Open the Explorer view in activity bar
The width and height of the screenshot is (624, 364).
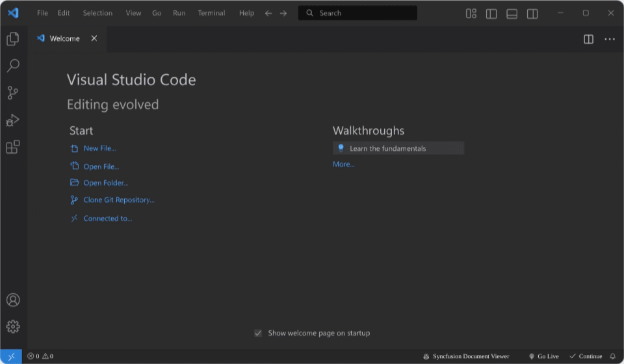pyautogui.click(x=13, y=38)
